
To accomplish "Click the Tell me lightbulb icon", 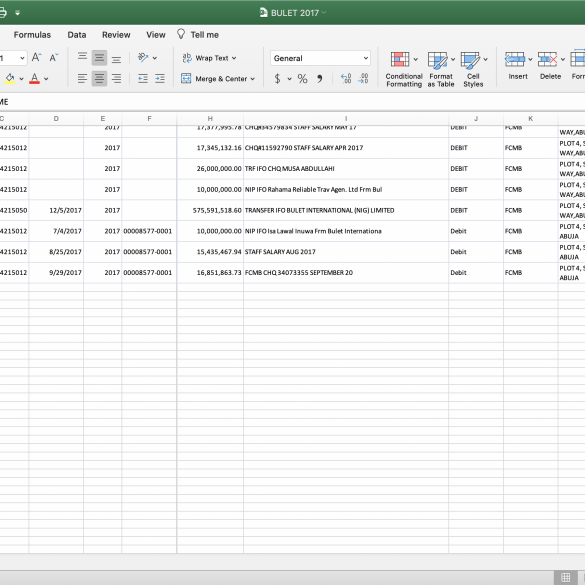I will point(181,34).
